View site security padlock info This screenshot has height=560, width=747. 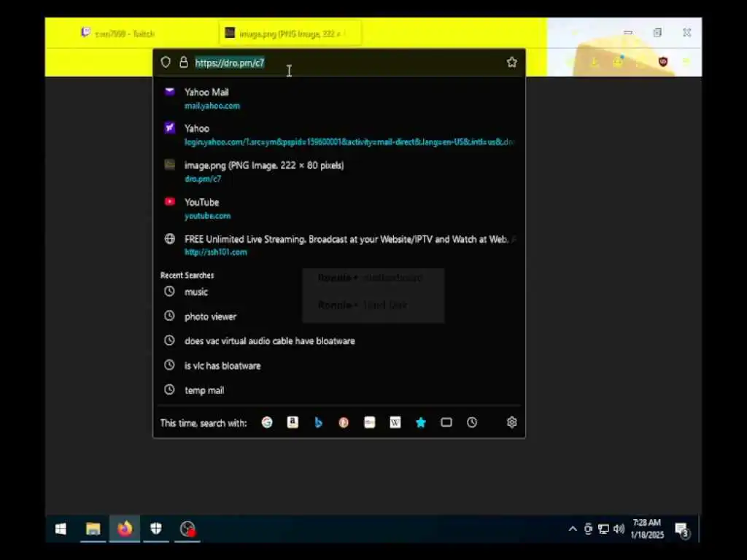click(183, 63)
